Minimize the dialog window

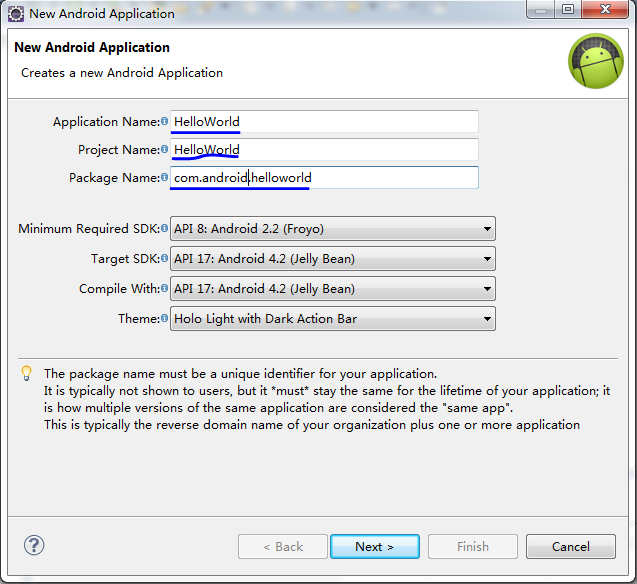(541, 9)
